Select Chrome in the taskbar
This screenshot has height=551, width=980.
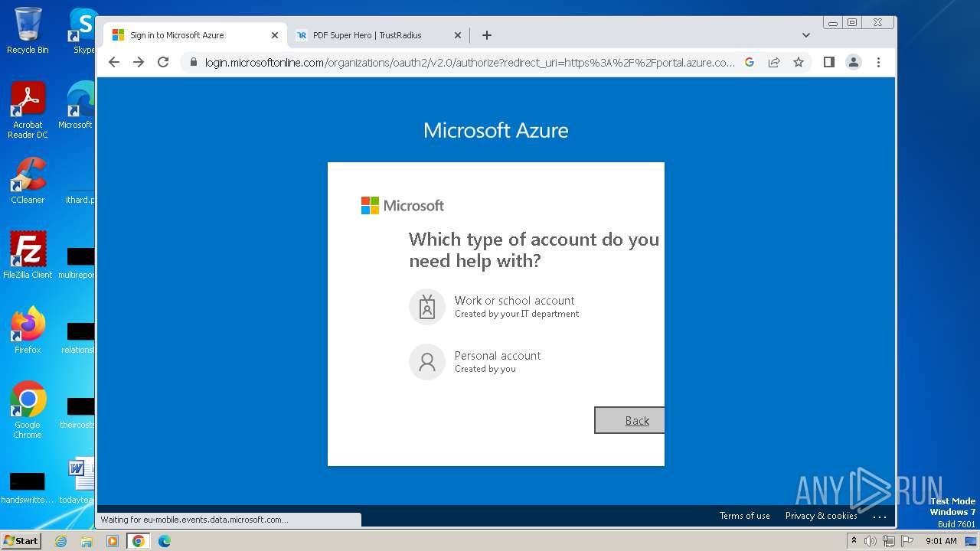click(138, 541)
